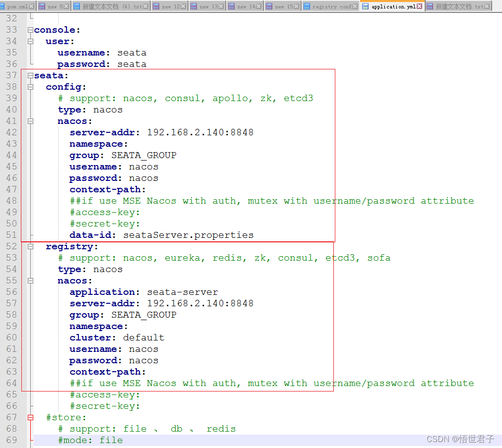
Task: Click the comment listing eureka, redis, sofa
Action: point(224,258)
